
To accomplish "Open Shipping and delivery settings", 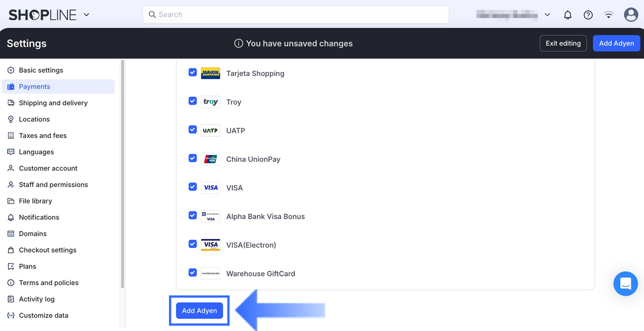I will tap(53, 103).
